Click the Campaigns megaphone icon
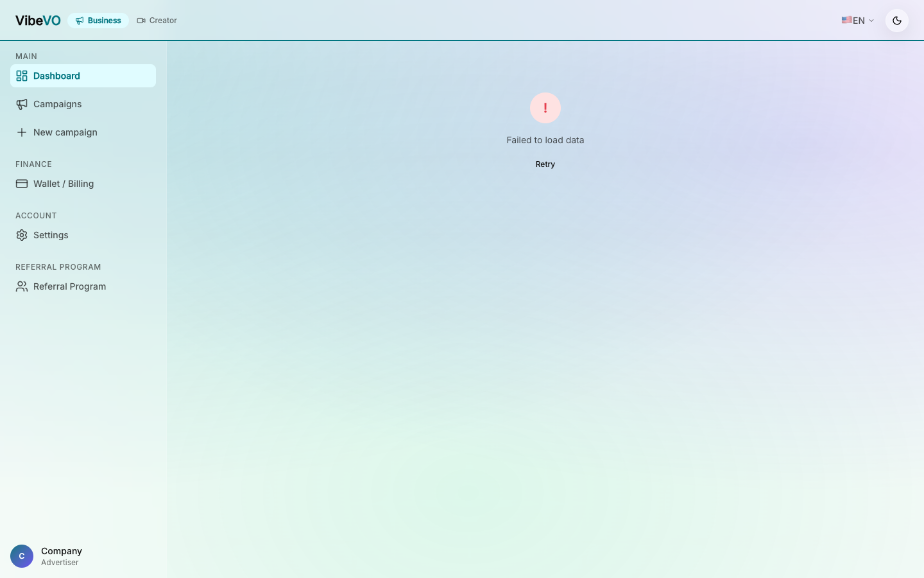924x578 pixels. (22, 104)
